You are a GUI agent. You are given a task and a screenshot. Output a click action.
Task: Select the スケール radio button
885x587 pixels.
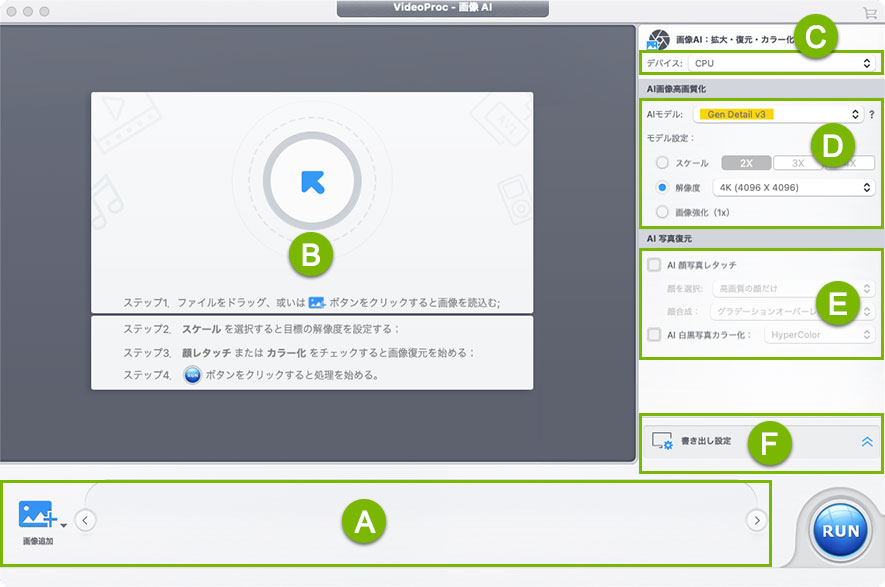(x=662, y=163)
